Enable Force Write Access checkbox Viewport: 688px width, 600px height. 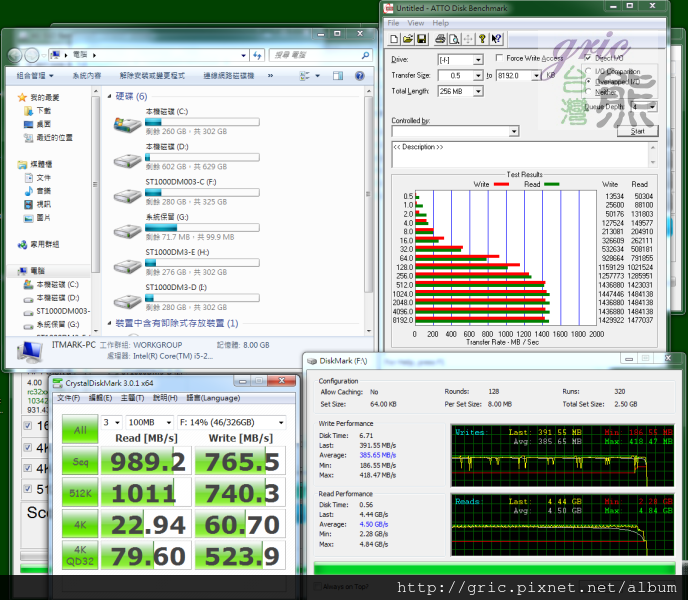(500, 59)
